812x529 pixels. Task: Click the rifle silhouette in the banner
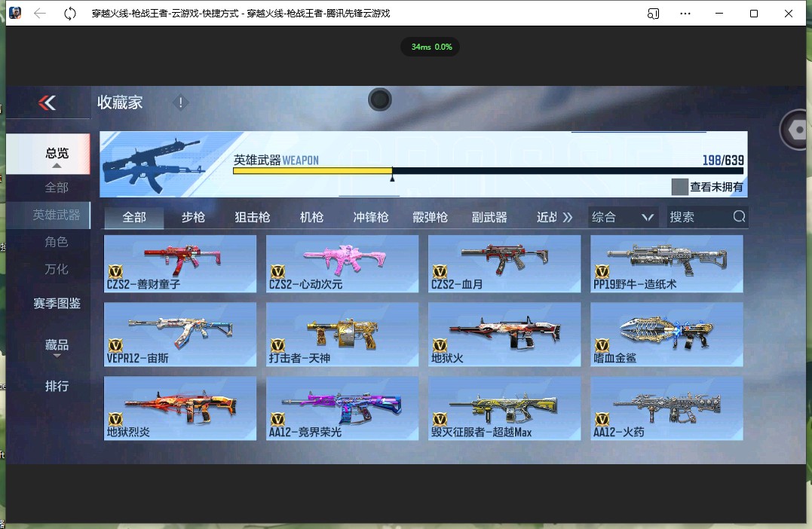155,164
